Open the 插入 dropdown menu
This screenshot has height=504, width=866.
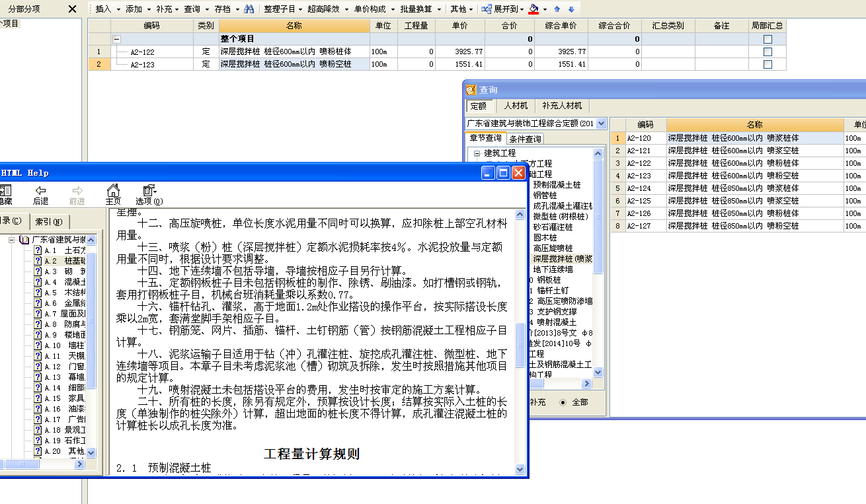coord(106,9)
